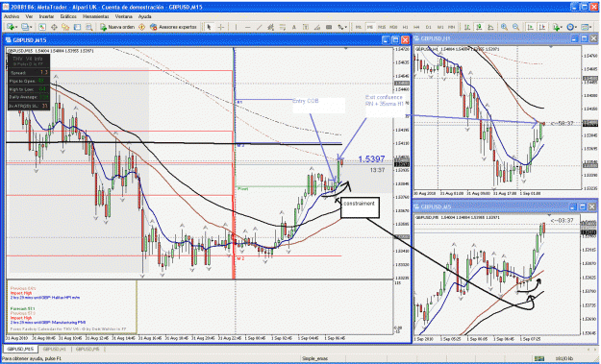Open the Ver menu

click(29, 16)
